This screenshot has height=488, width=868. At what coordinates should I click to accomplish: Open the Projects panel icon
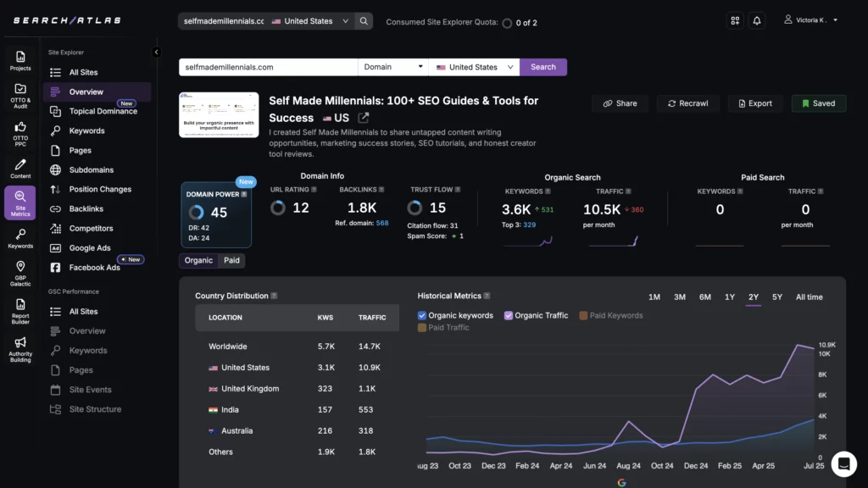pos(20,56)
